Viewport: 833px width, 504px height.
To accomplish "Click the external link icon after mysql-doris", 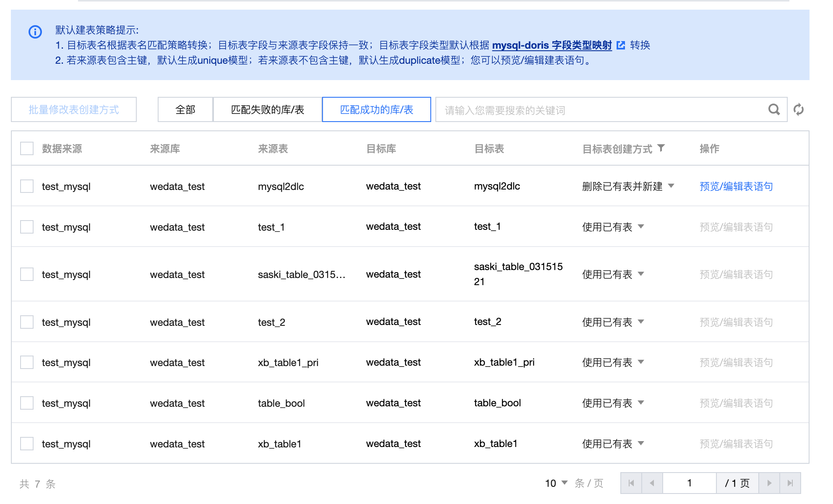I will pyautogui.click(x=621, y=45).
